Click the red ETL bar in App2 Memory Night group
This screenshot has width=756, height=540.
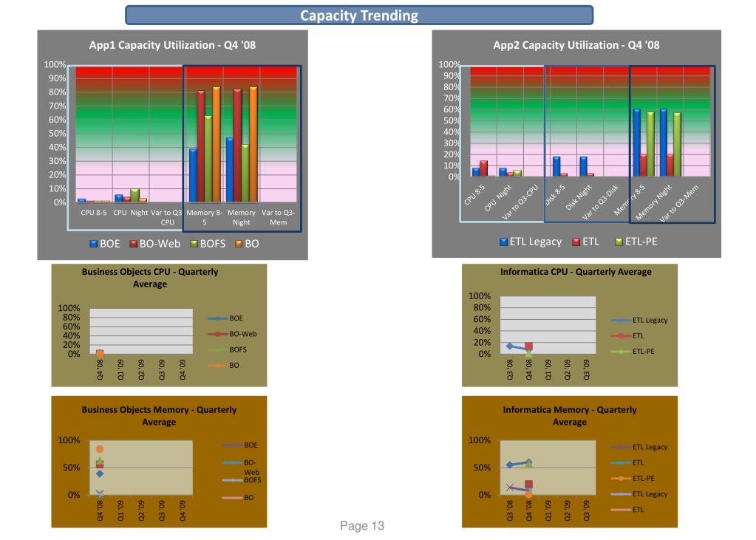pos(670,165)
